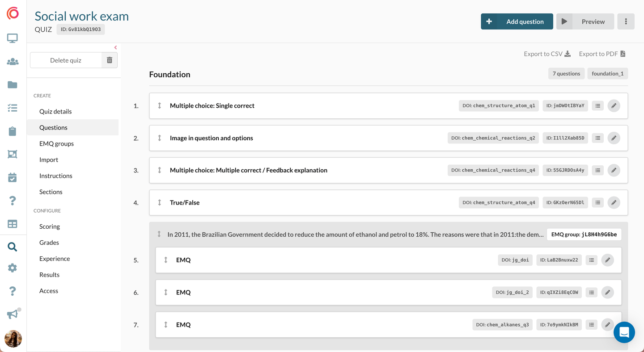Go to the Scoring settings page

(x=50, y=226)
